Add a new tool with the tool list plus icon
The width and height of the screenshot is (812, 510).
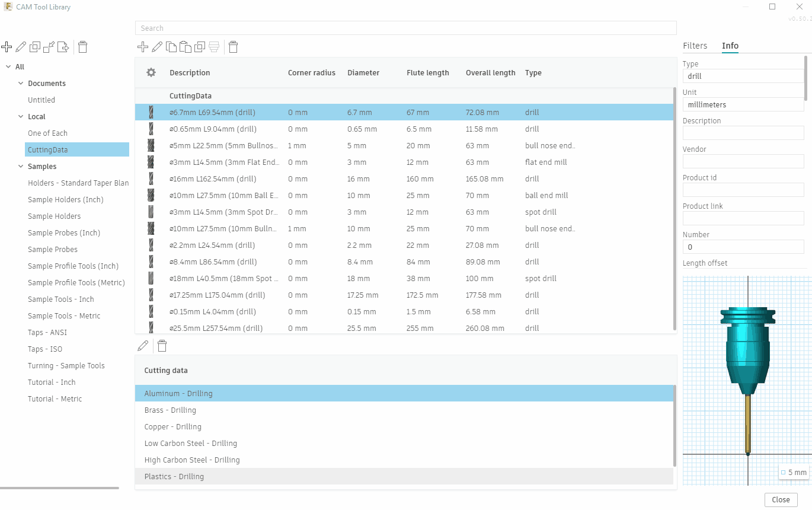[142, 47]
